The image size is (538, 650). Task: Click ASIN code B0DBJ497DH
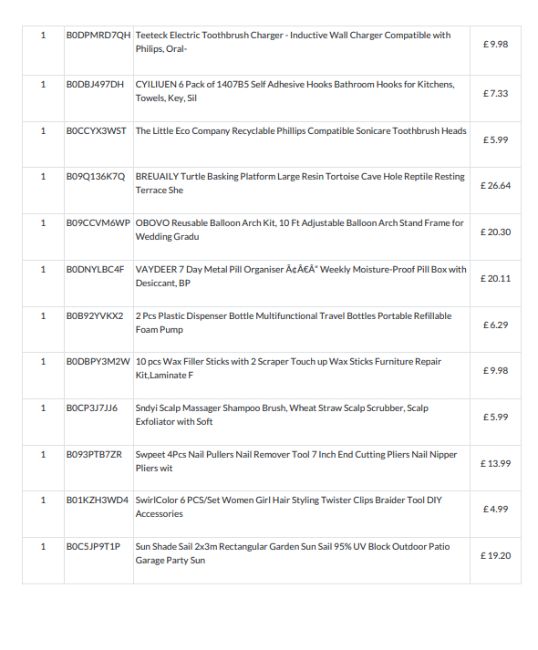(x=95, y=85)
